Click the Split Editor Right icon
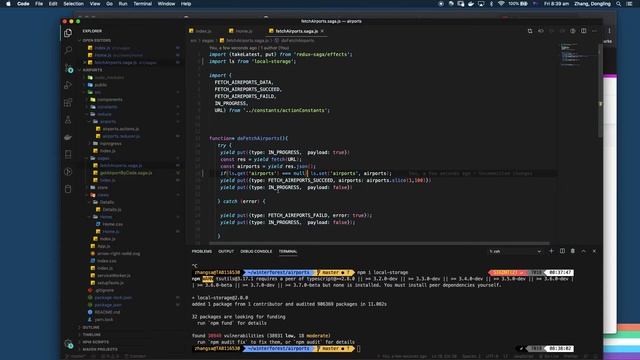Image resolution: width=640 pixels, height=360 pixels. pyautogui.click(x=584, y=31)
